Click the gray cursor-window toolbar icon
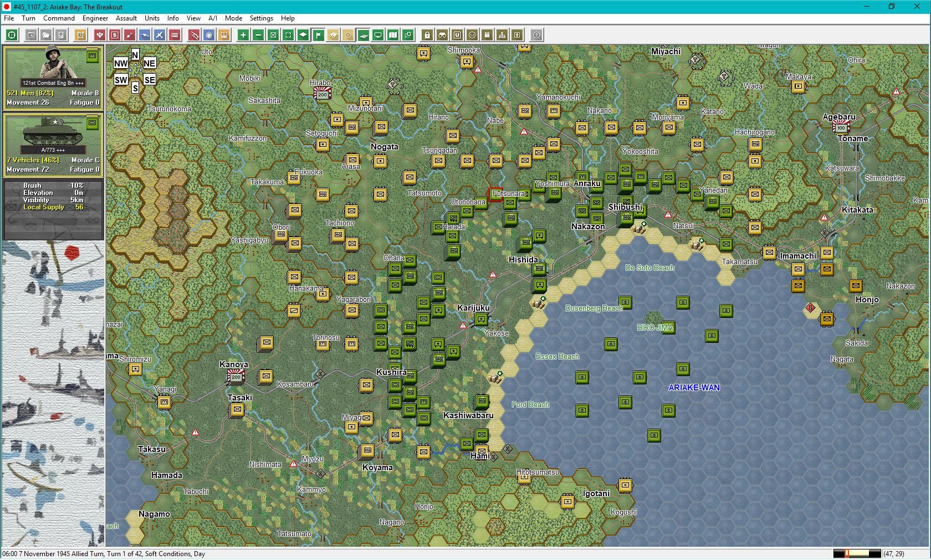 point(31,35)
